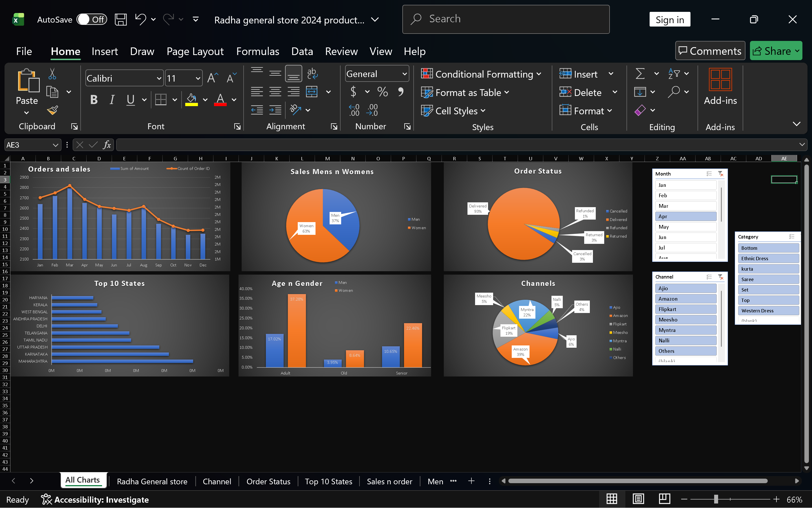Open the General number format dropdown

[404, 74]
